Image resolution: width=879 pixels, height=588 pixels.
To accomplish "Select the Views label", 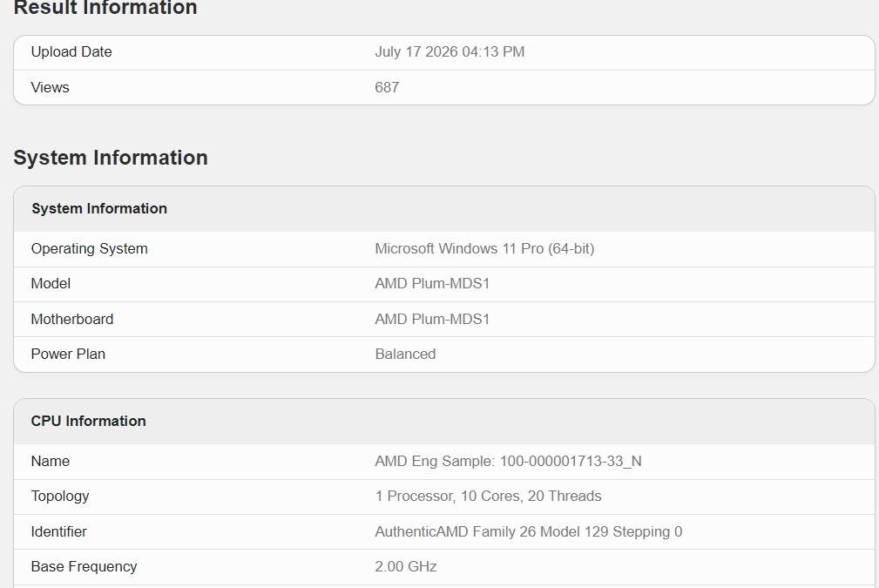I will (x=50, y=87).
